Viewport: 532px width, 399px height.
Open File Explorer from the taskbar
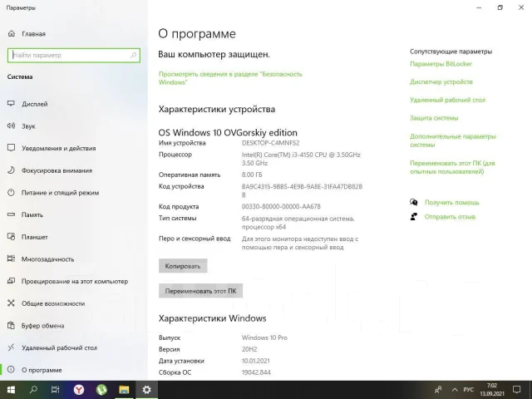pos(124,390)
